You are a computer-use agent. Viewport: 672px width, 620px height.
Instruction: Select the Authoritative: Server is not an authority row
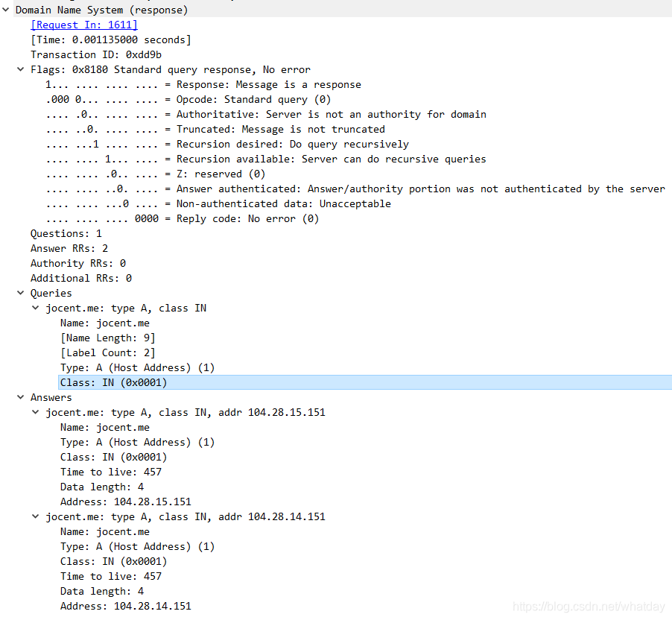266,115
